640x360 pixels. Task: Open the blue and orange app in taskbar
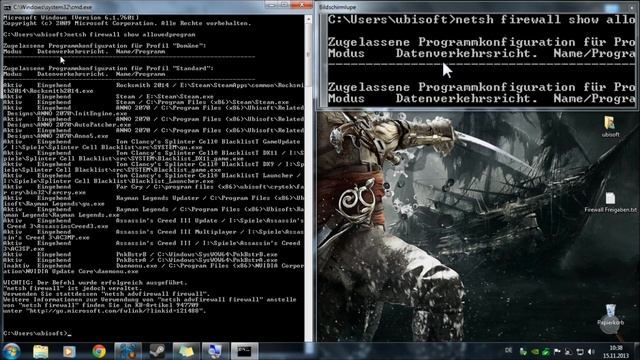pyautogui.click(x=128, y=351)
